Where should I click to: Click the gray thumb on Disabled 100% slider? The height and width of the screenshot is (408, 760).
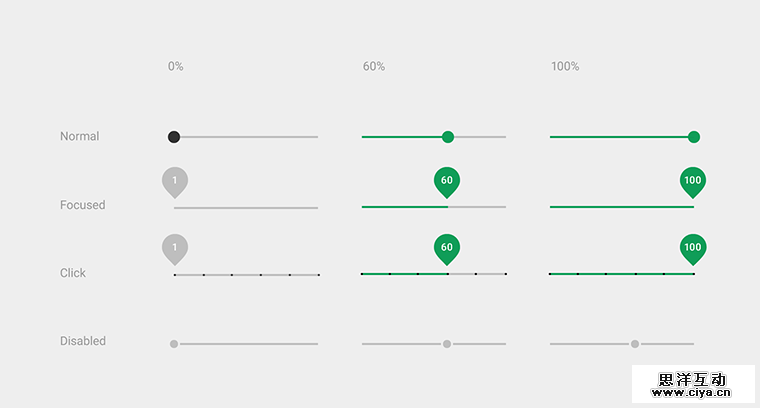coord(635,344)
